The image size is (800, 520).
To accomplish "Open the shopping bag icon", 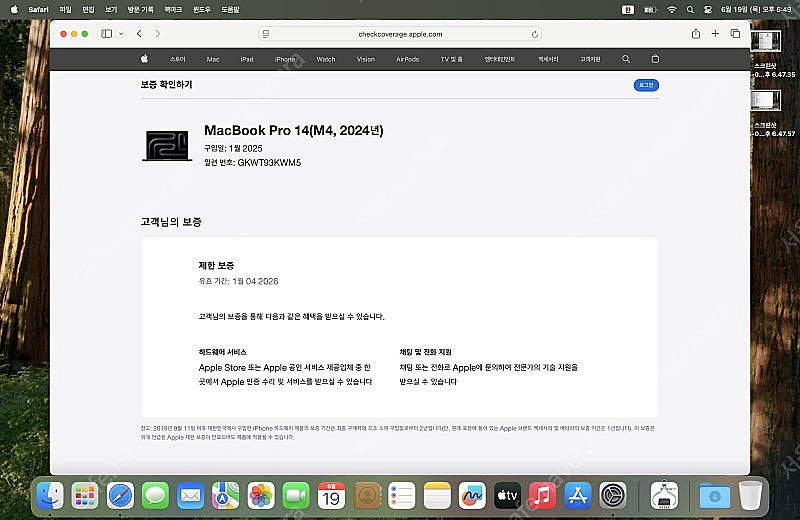I will point(655,59).
